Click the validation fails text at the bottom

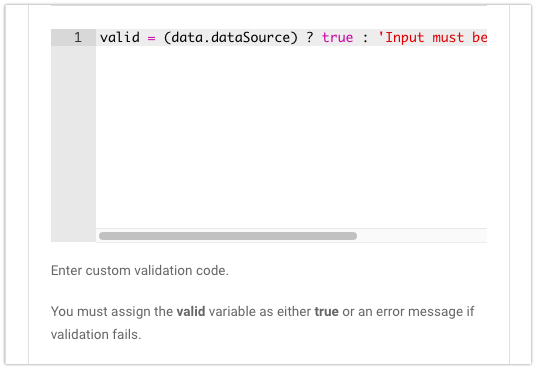click(x=96, y=334)
